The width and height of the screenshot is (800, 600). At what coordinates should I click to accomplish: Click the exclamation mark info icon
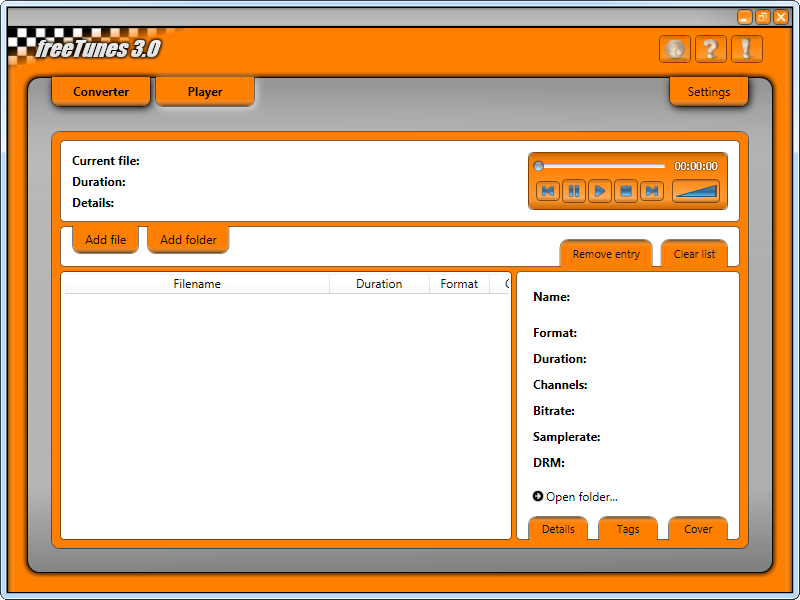pyautogui.click(x=746, y=49)
